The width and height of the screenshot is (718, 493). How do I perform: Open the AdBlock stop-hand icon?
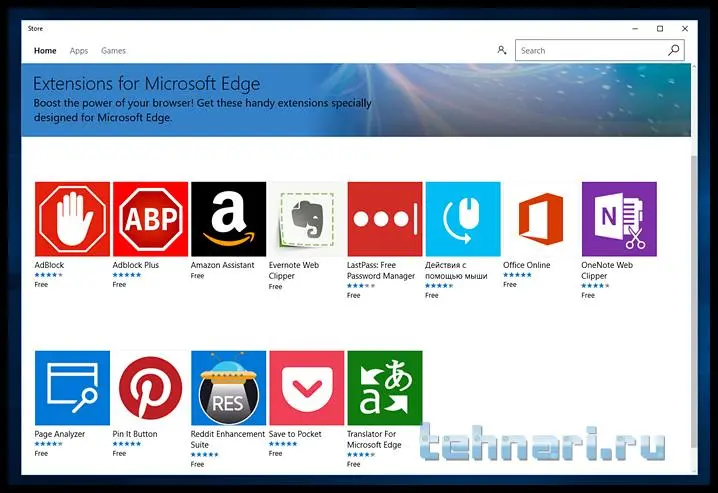(72, 219)
